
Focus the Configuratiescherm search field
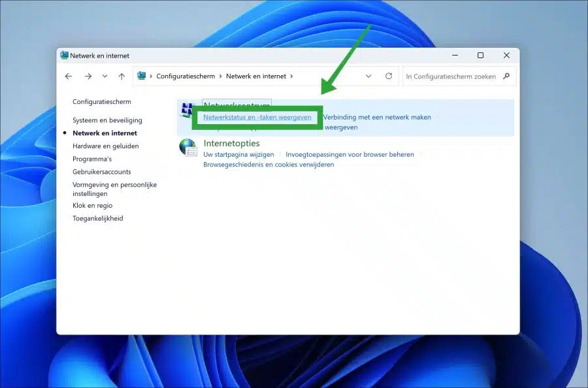click(x=451, y=76)
